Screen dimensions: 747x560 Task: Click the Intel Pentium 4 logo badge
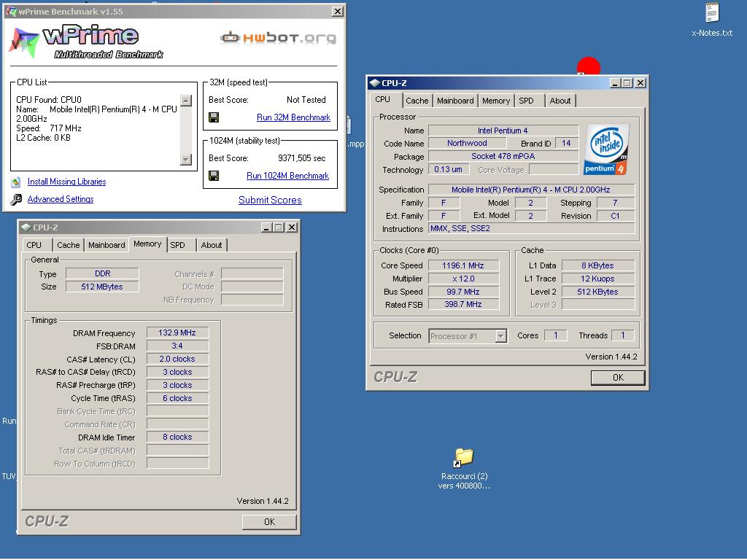tap(606, 149)
